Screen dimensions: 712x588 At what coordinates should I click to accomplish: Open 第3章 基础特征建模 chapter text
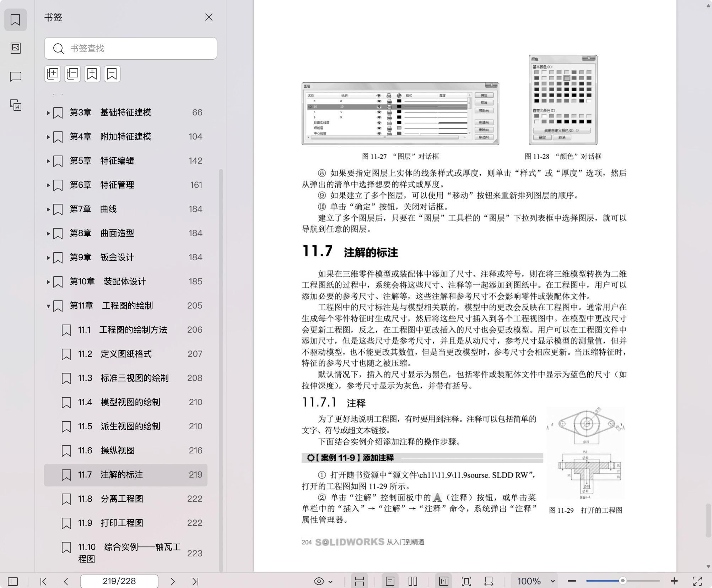pyautogui.click(x=110, y=113)
